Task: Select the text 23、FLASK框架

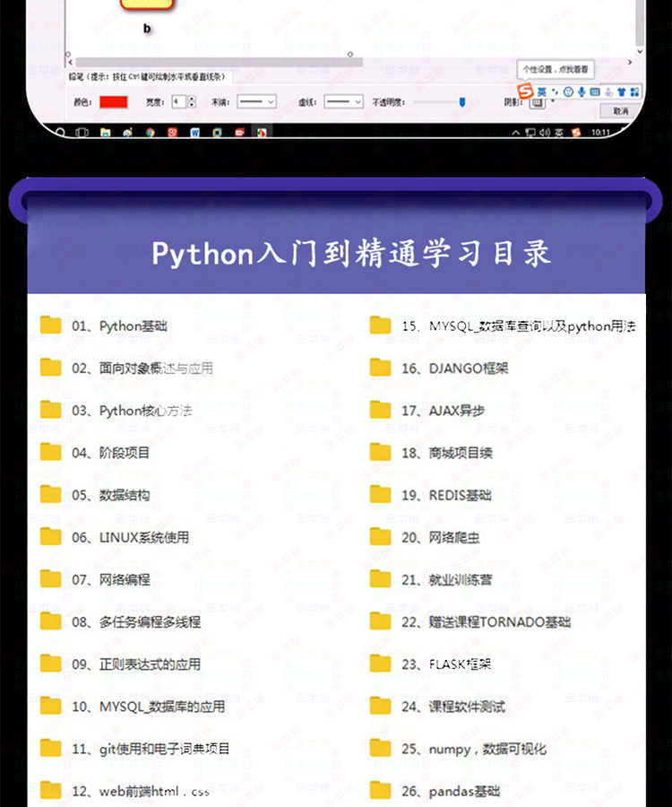Action: (x=446, y=664)
